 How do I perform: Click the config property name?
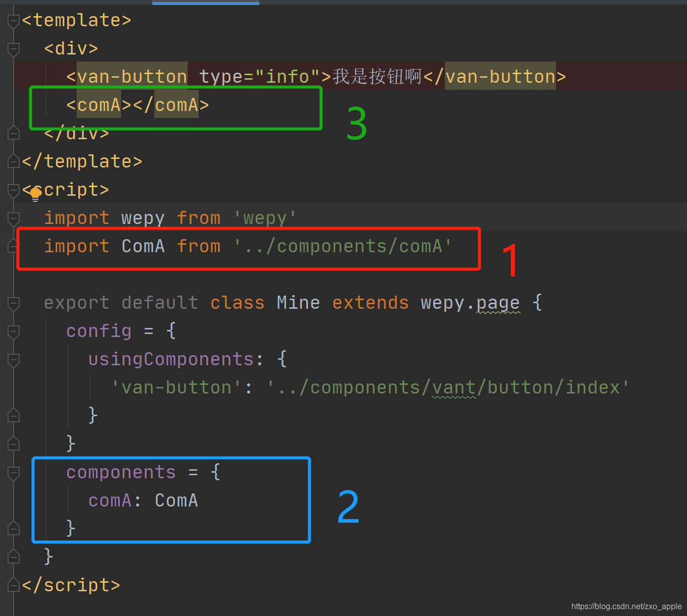click(99, 331)
